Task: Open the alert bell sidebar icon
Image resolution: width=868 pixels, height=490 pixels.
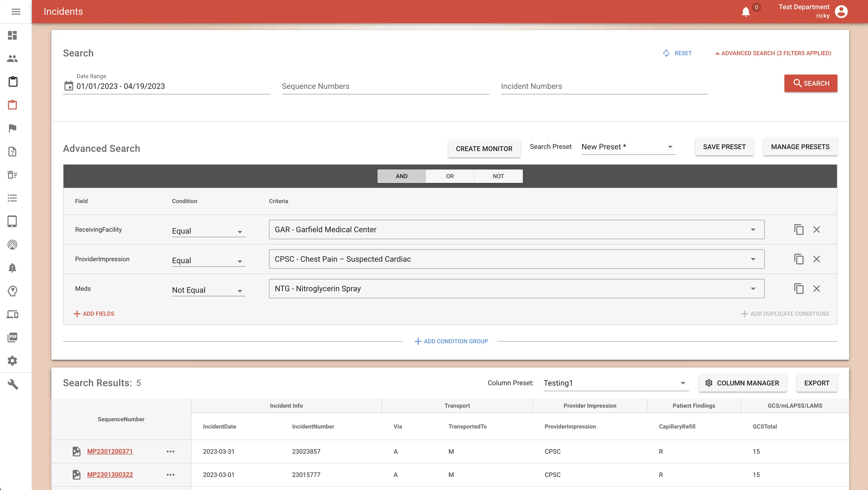Action: pyautogui.click(x=12, y=268)
